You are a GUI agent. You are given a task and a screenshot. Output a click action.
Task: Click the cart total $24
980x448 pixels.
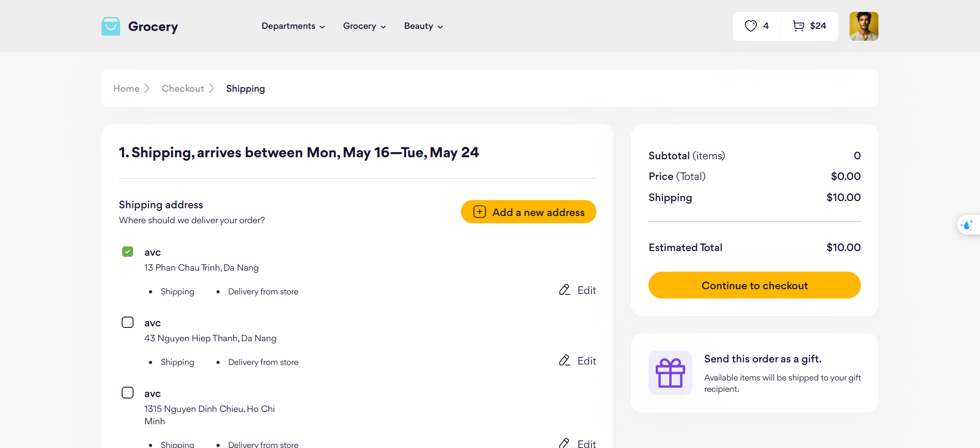pyautogui.click(x=818, y=26)
